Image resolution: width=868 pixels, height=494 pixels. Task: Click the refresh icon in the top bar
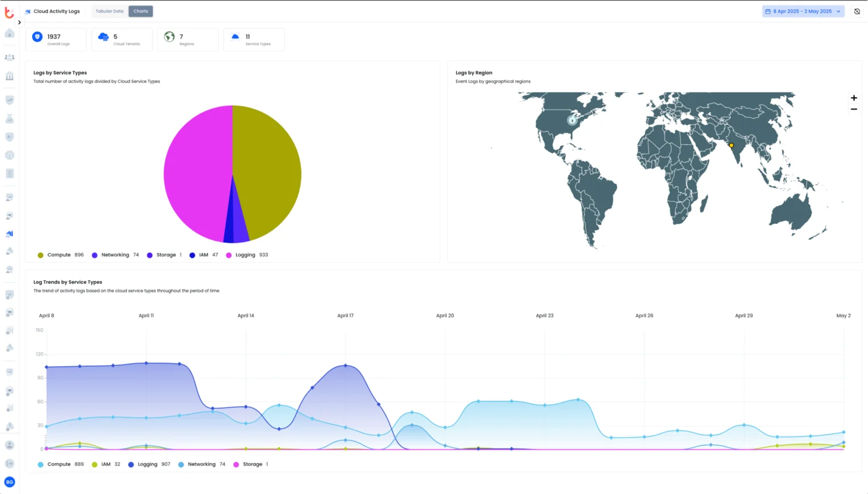click(x=855, y=11)
